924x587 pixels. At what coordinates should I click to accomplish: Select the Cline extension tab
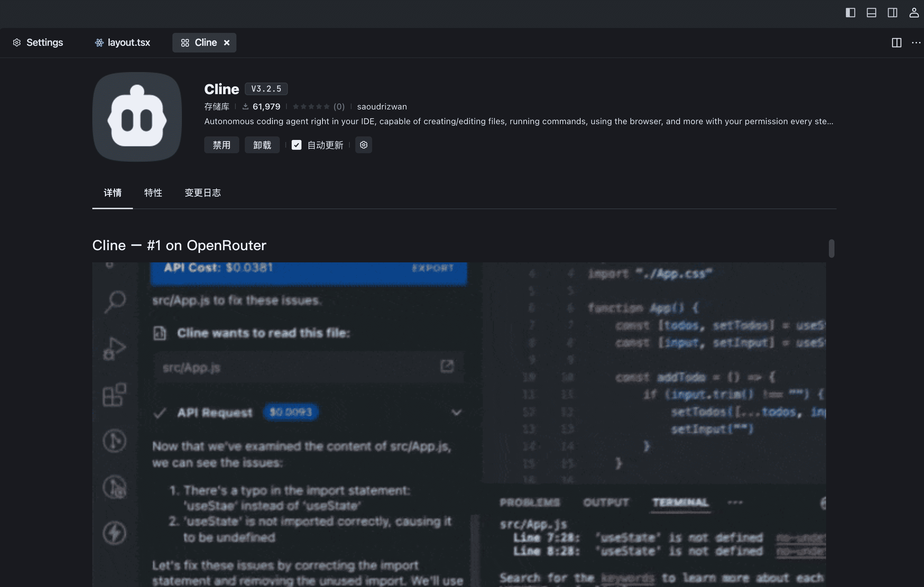click(204, 43)
